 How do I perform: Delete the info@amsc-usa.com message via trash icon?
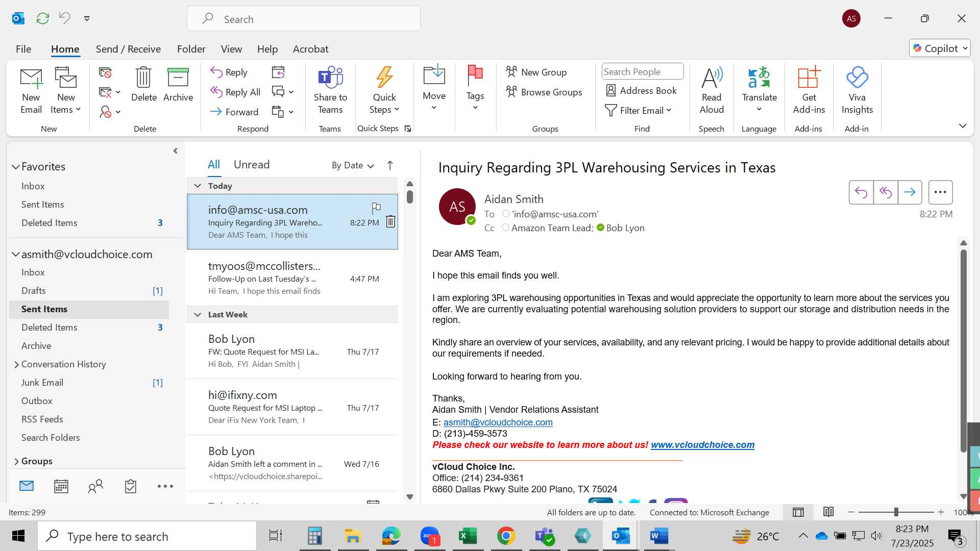click(390, 221)
